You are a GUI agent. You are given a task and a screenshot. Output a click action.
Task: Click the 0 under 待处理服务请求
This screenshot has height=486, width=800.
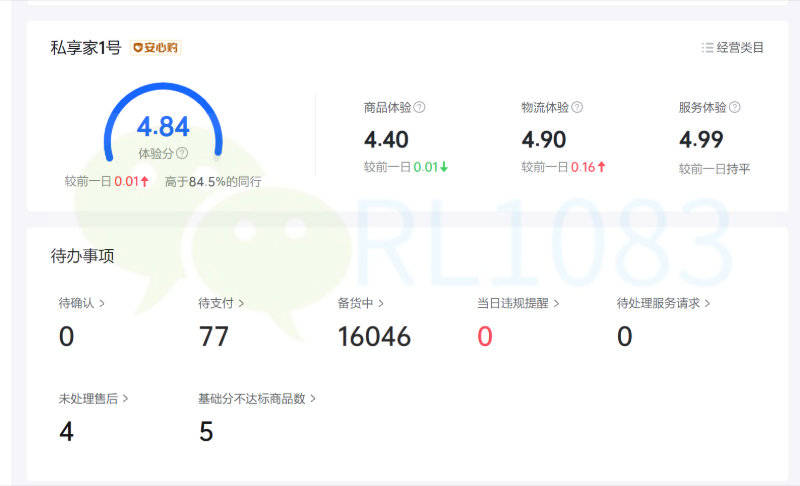[624, 337]
